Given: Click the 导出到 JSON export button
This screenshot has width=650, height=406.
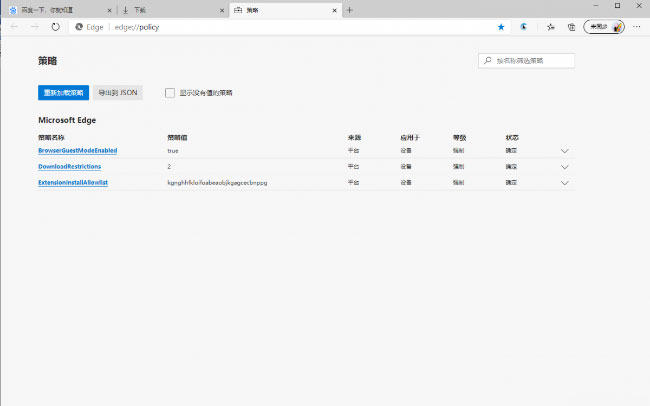Looking at the screenshot, I should pos(118,92).
